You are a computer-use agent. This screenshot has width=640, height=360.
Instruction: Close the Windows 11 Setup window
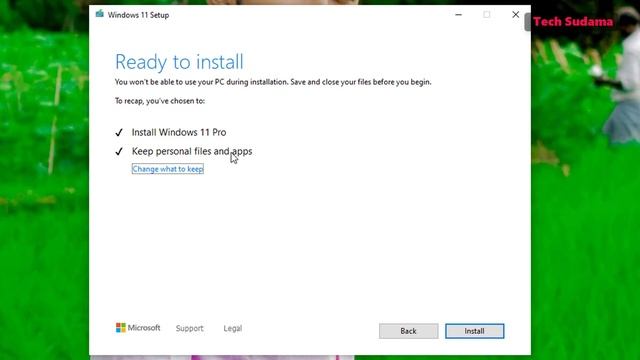pos(516,15)
